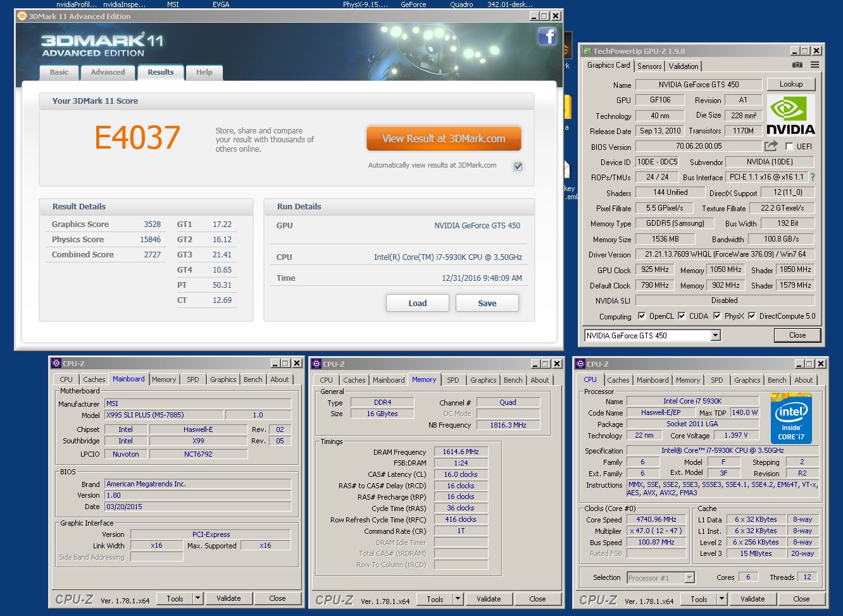The width and height of the screenshot is (843, 616).
Task: Click the Level 3 cache value 15 MBytes
Action: click(756, 553)
